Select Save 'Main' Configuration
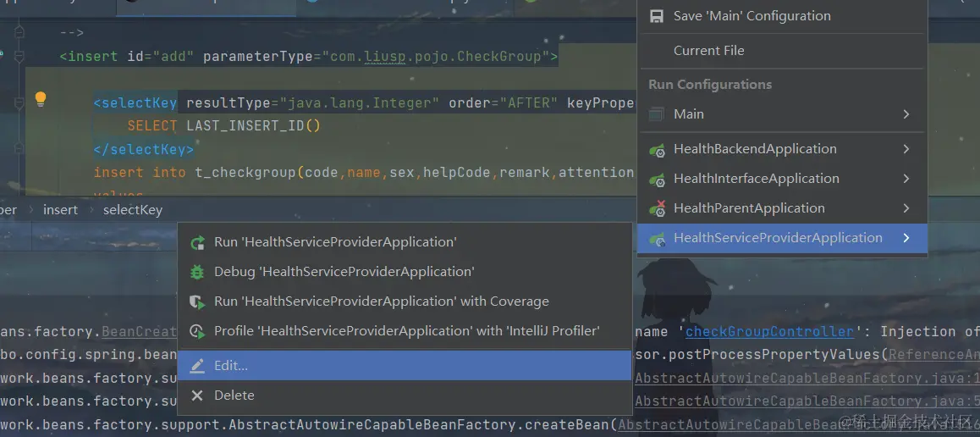This screenshot has width=980, height=437. pos(782,16)
